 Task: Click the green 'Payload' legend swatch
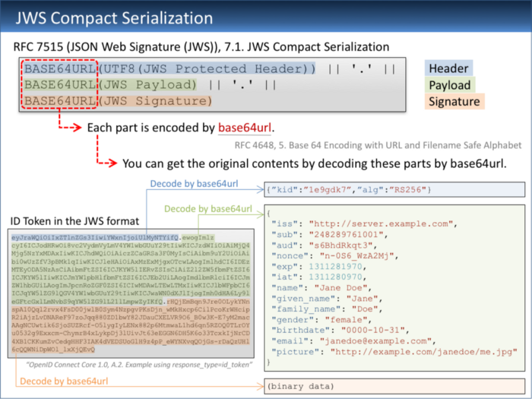(x=450, y=85)
